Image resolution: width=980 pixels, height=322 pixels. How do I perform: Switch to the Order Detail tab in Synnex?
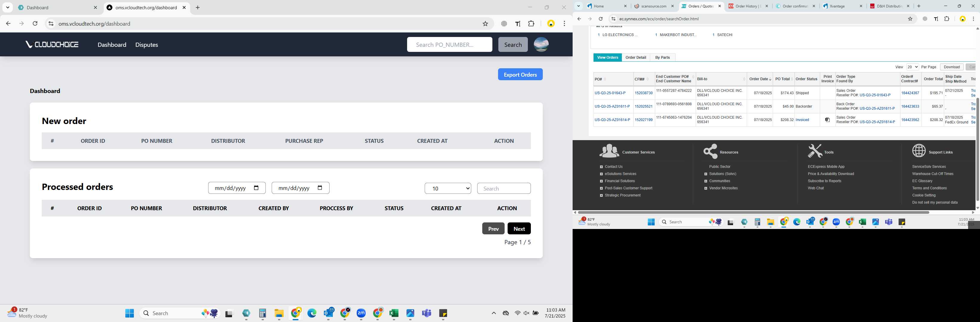click(x=636, y=58)
